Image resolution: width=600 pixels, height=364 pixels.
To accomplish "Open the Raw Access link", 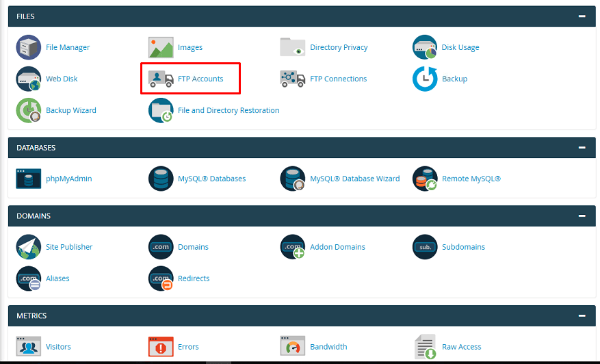I will [462, 346].
